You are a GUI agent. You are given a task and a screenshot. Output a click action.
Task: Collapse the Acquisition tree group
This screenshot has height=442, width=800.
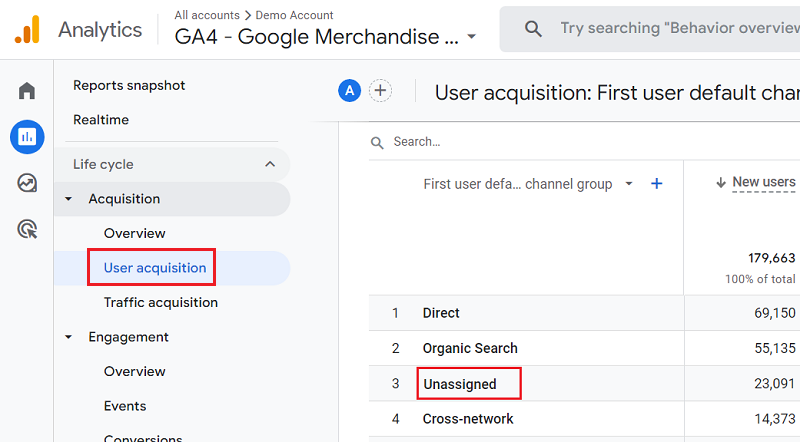tap(68, 199)
